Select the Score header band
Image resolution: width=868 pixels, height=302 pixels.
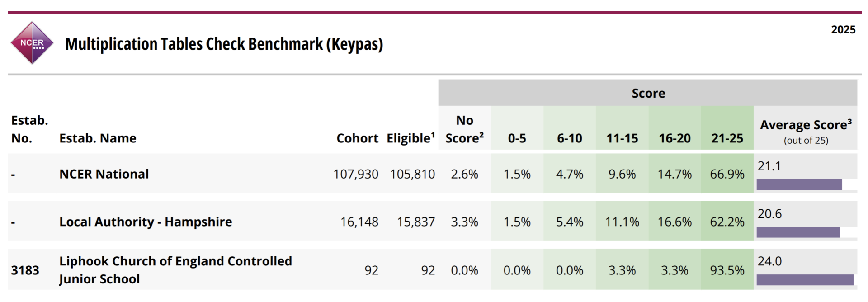[x=647, y=93]
